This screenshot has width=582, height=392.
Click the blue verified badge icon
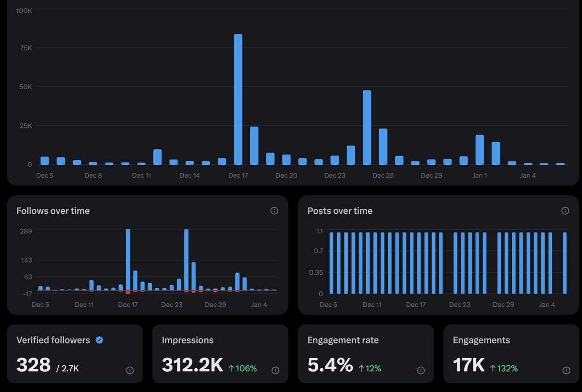(x=99, y=340)
